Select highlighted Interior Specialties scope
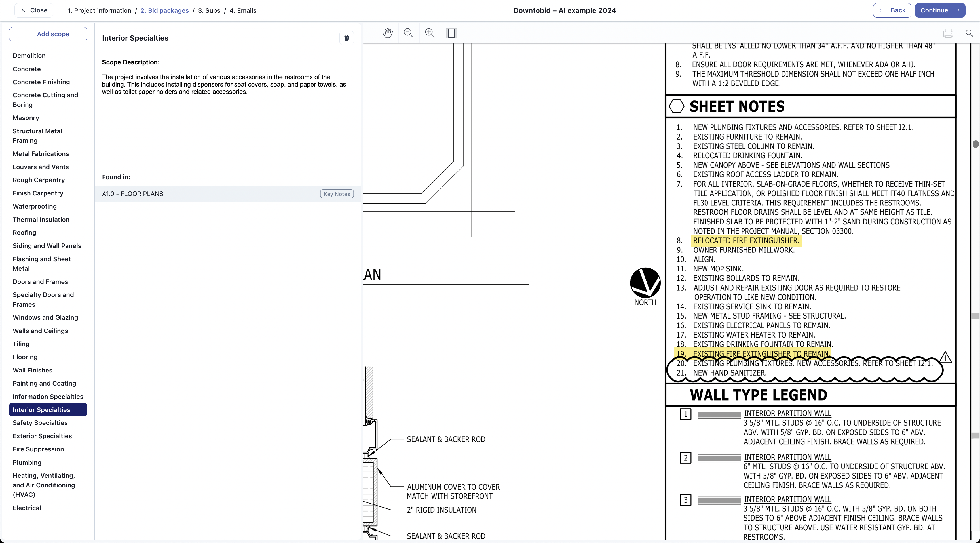Viewport: 980px width, 543px height. [48, 409]
